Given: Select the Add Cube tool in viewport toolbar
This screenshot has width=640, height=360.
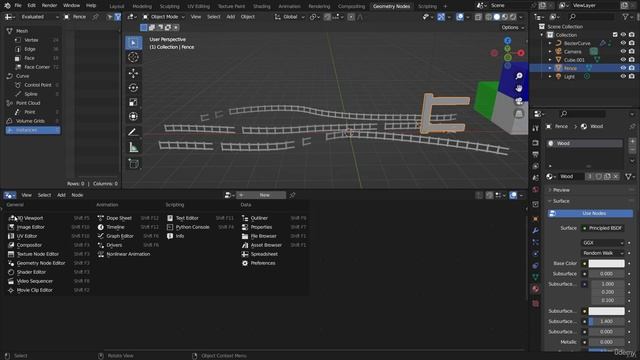Looking at the screenshot, I should coord(133,164).
